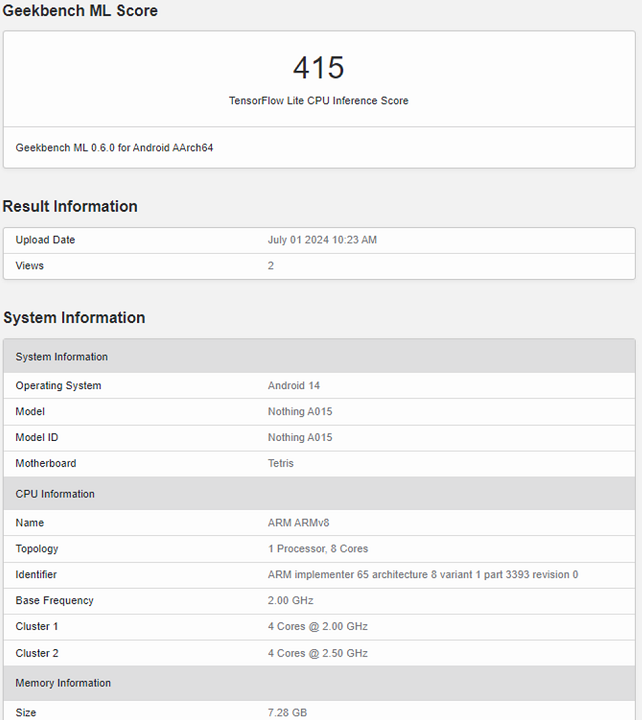This screenshot has height=720, width=642.
Task: Click the Size label under Memory Information
Action: [x=26, y=713]
